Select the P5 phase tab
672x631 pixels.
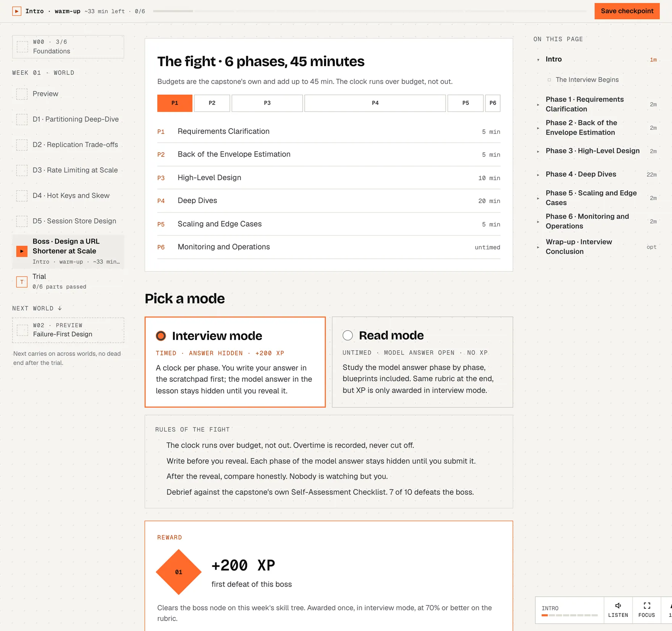coord(465,103)
